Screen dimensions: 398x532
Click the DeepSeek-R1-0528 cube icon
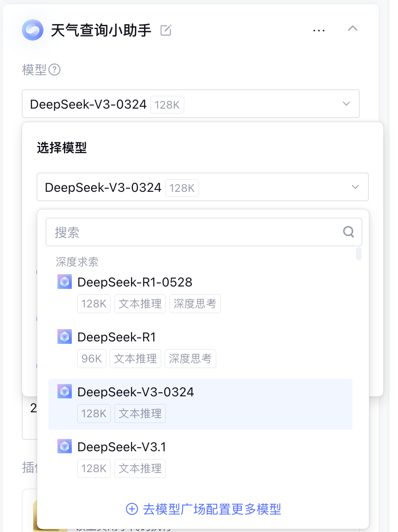click(x=64, y=282)
